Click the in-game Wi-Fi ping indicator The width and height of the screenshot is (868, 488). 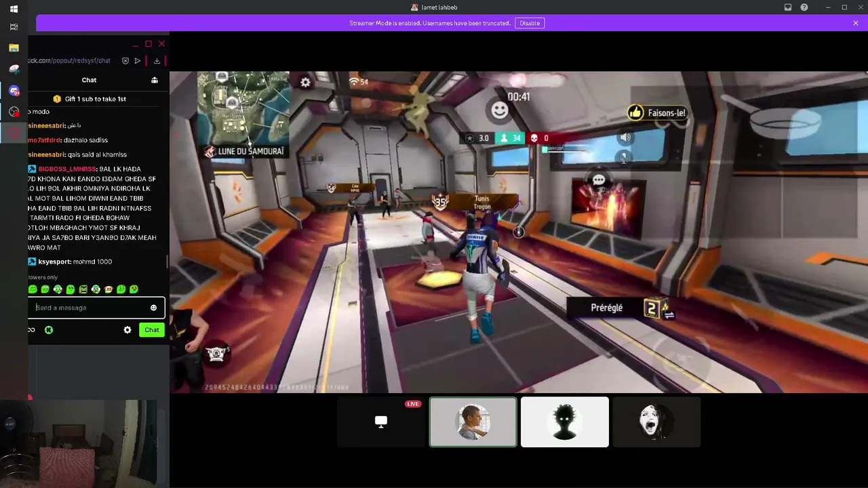(x=359, y=81)
